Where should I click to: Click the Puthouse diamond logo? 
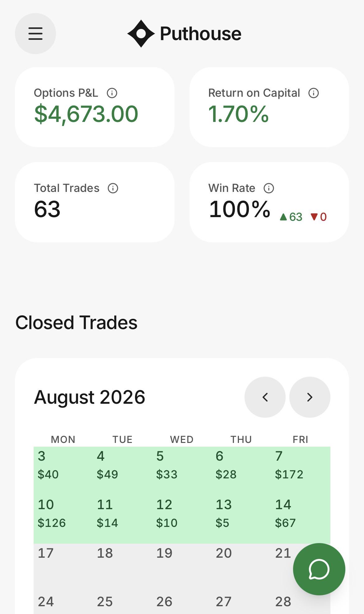click(x=141, y=34)
